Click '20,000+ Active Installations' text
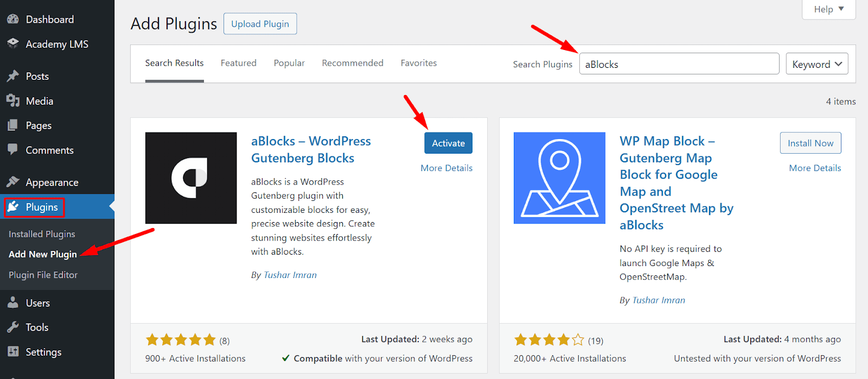The height and width of the screenshot is (379, 868). 570,358
